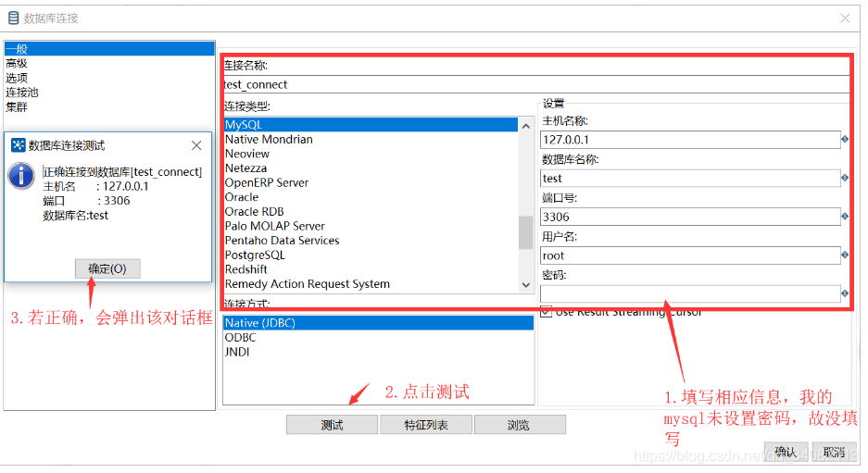Select MySQL connection type
868x473 pixels.
[371, 125]
